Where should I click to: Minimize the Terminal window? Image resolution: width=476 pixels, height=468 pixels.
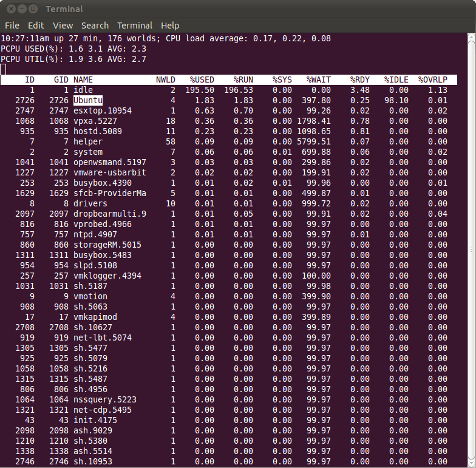tap(22, 8)
